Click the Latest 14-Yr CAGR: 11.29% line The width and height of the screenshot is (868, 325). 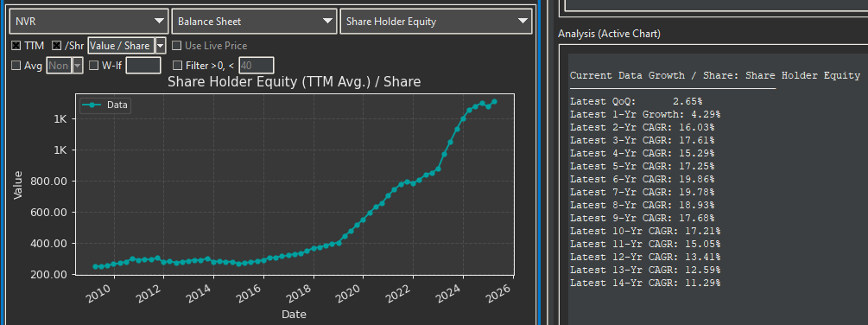[x=645, y=283]
